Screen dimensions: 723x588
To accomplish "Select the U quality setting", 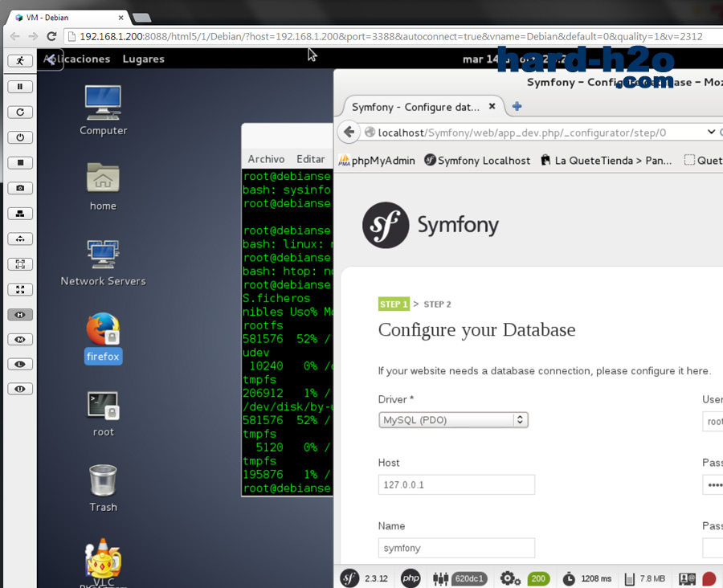I will 20,390.
